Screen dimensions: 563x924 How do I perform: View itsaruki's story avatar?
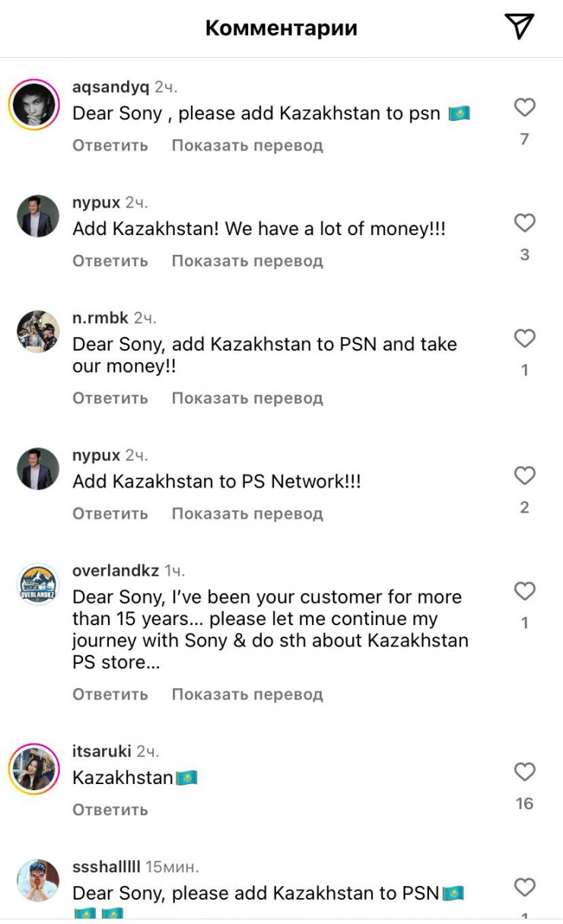coord(34,769)
